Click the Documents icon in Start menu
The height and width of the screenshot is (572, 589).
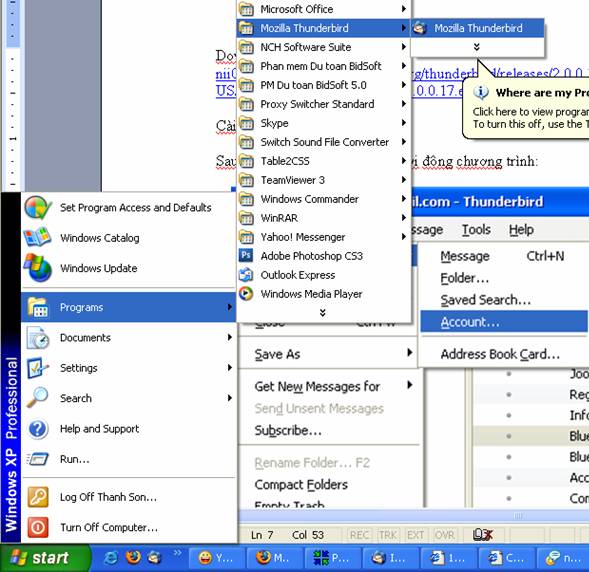tap(38, 338)
